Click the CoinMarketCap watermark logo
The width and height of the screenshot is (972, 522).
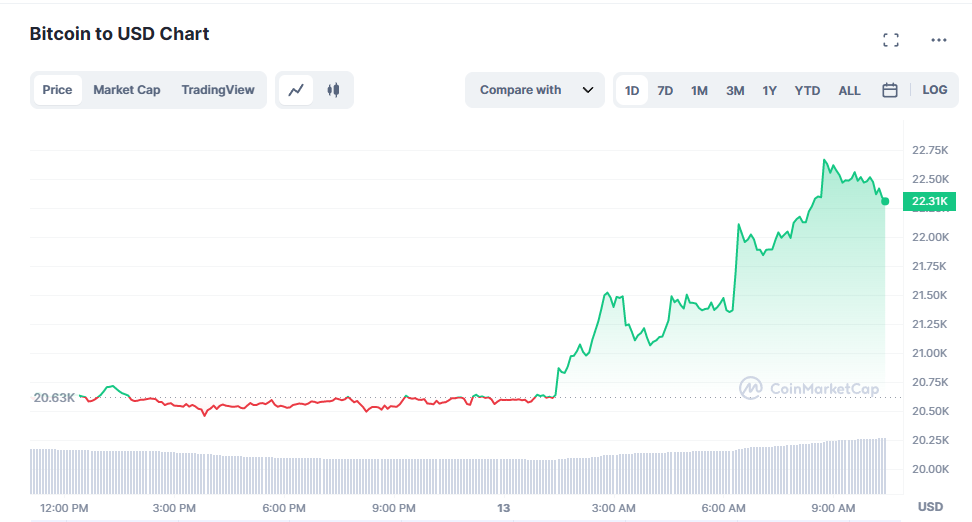[x=809, y=388]
